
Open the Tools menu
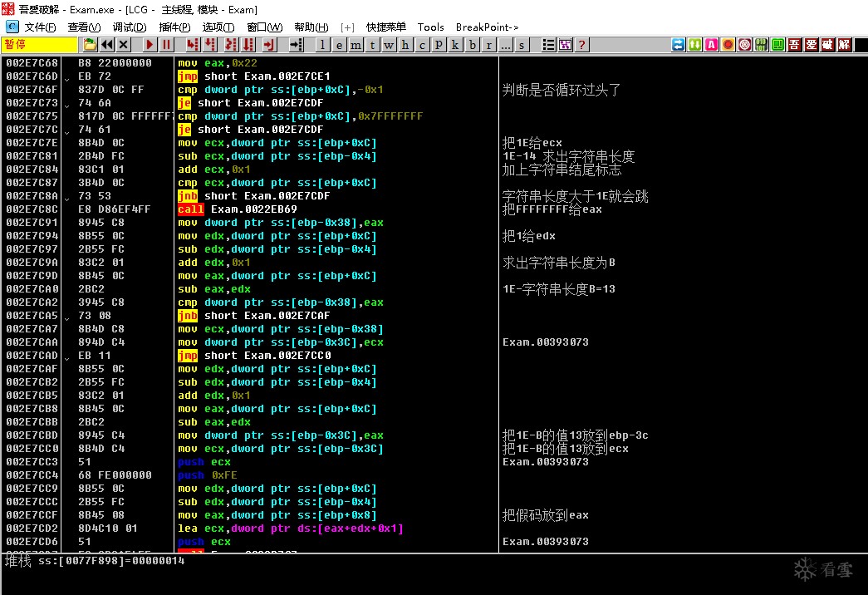tap(431, 27)
